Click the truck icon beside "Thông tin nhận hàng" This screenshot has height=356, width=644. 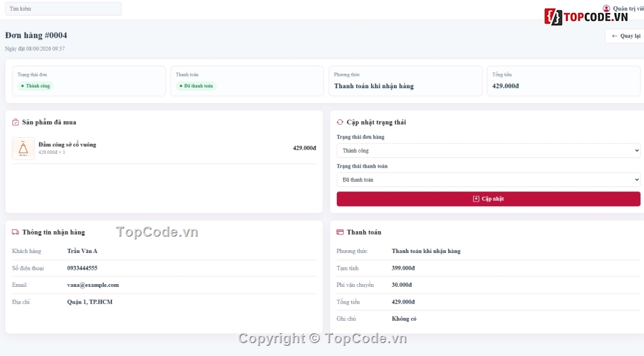(x=16, y=232)
